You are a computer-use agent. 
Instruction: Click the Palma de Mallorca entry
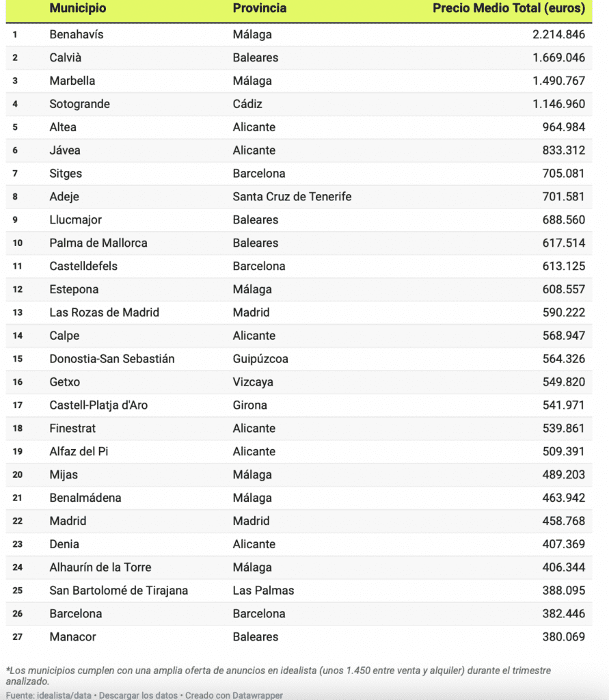pos(98,243)
